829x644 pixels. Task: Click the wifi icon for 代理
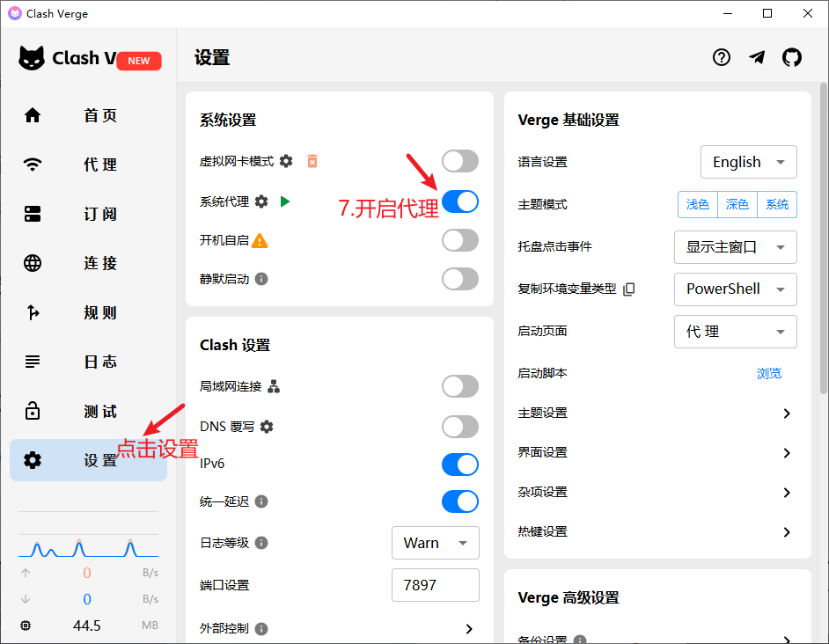pyautogui.click(x=33, y=165)
